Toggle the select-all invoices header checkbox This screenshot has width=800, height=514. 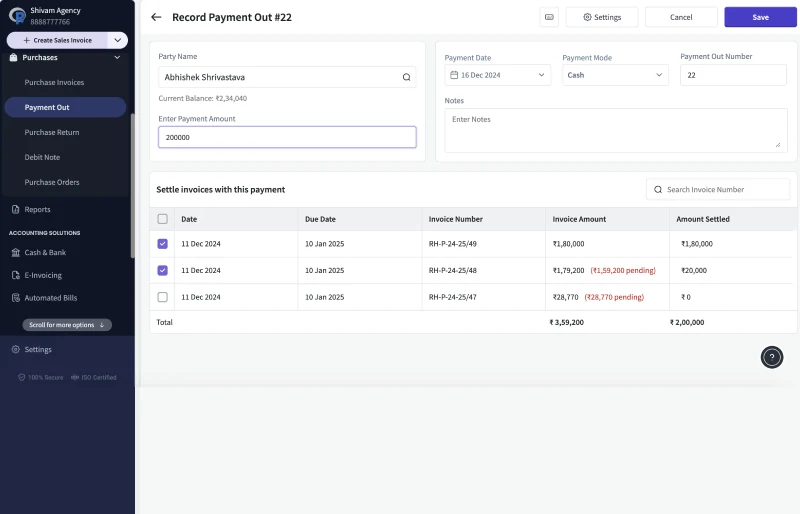point(162,219)
